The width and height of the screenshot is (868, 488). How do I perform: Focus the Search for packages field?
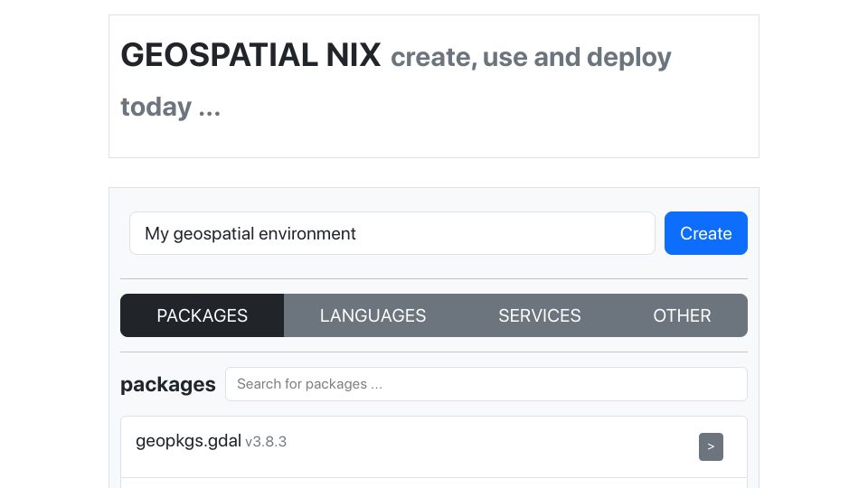pos(486,384)
